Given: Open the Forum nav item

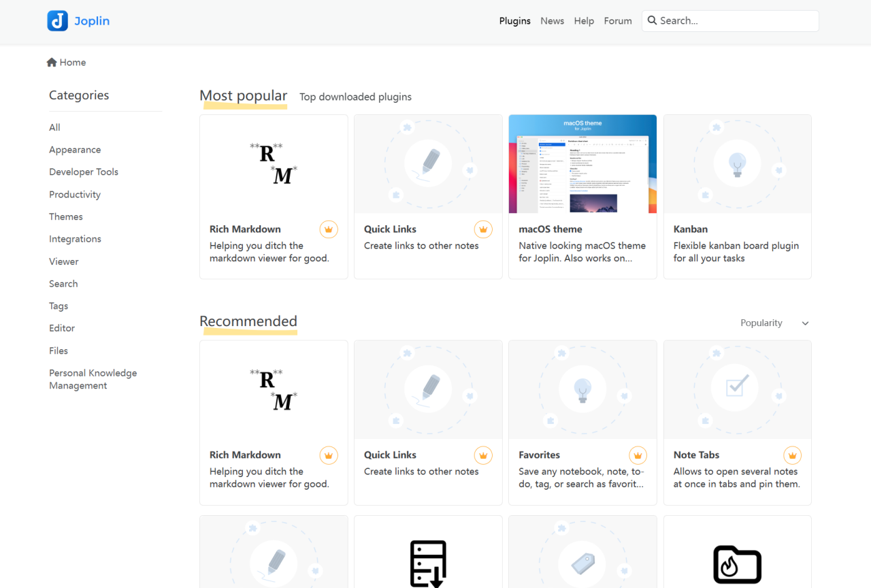Looking at the screenshot, I should pos(618,21).
